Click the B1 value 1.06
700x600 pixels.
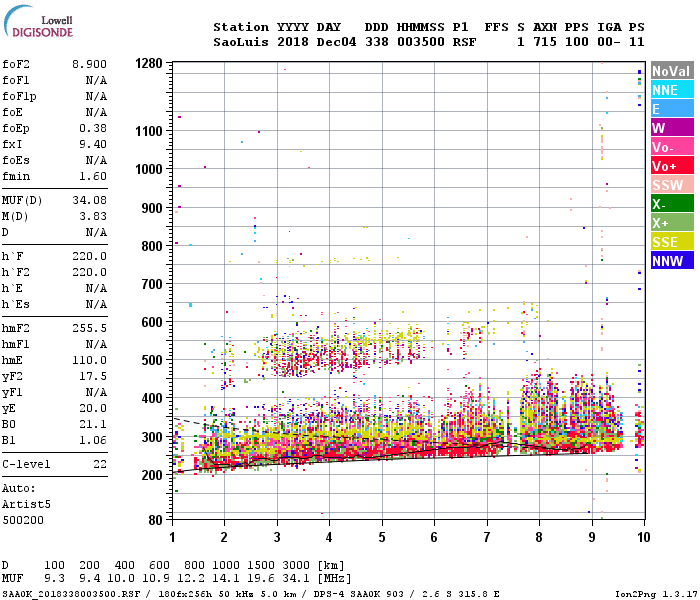(93, 441)
